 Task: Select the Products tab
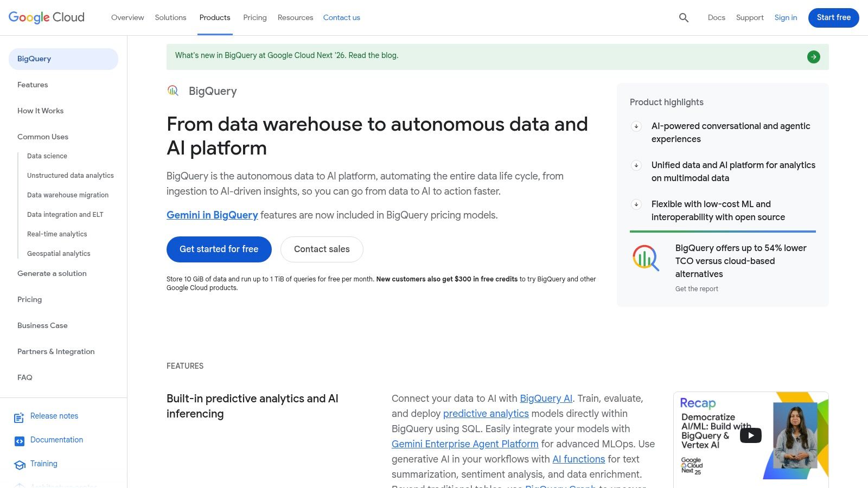click(x=215, y=17)
